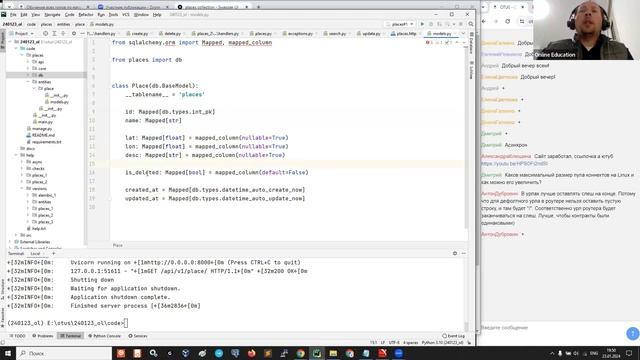This screenshot has height=360, width=640.
Task: Open terminal panel settings gear
Action: 455,253
